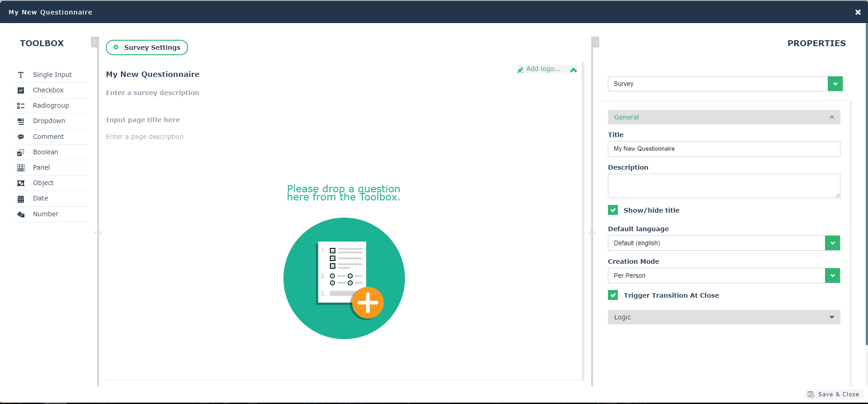This screenshot has width=868, height=404.
Task: Click the Description text area
Action: [x=724, y=186]
